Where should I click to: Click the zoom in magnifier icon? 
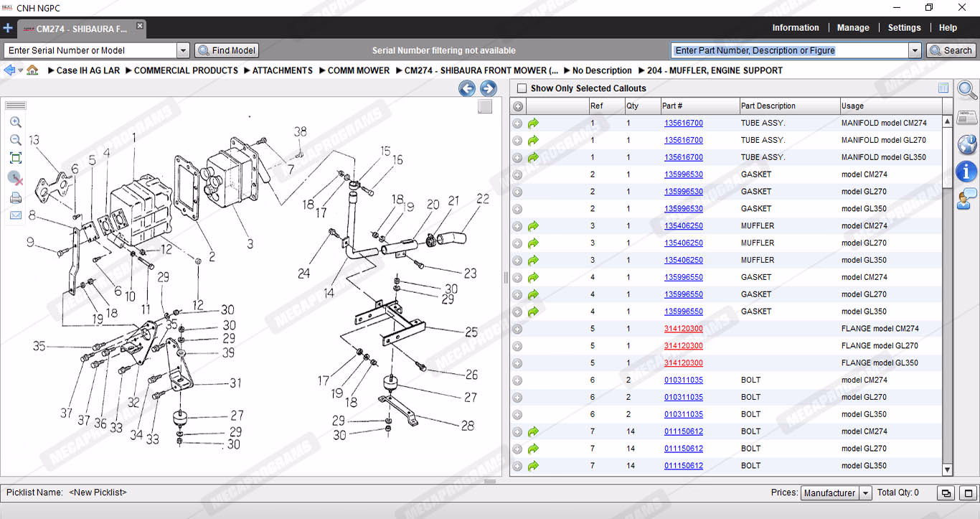15,122
